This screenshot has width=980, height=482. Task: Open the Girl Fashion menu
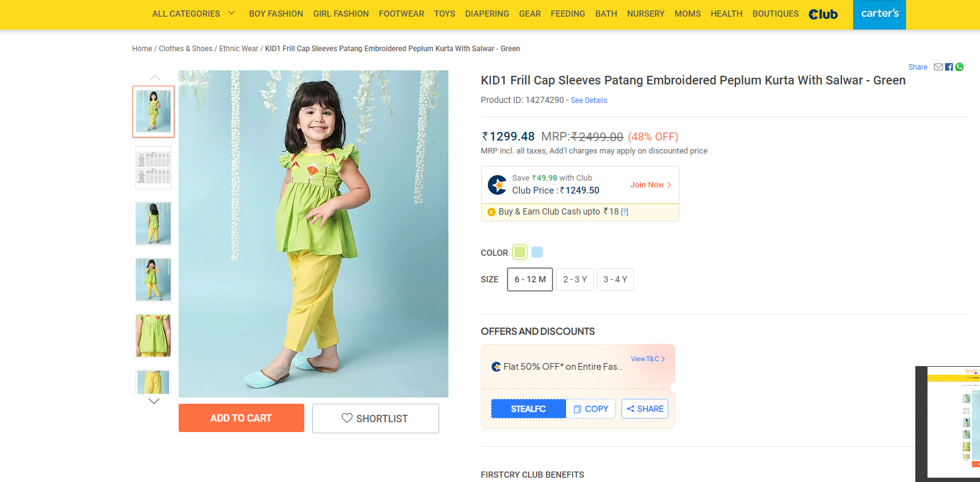tap(341, 14)
